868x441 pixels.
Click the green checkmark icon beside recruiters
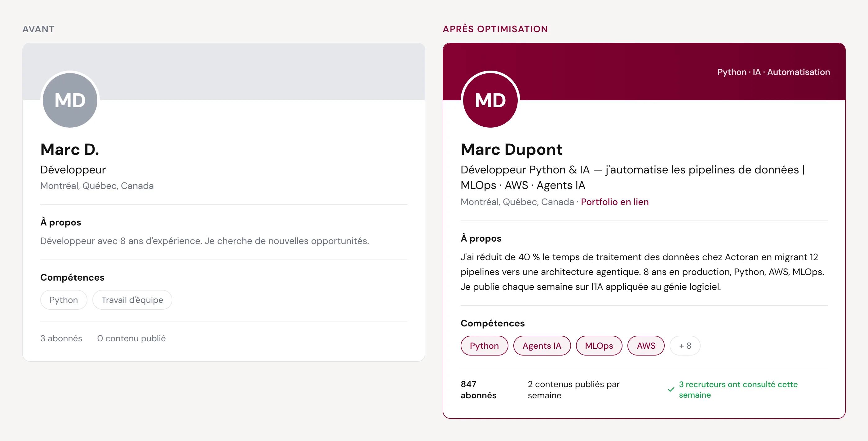tap(671, 390)
